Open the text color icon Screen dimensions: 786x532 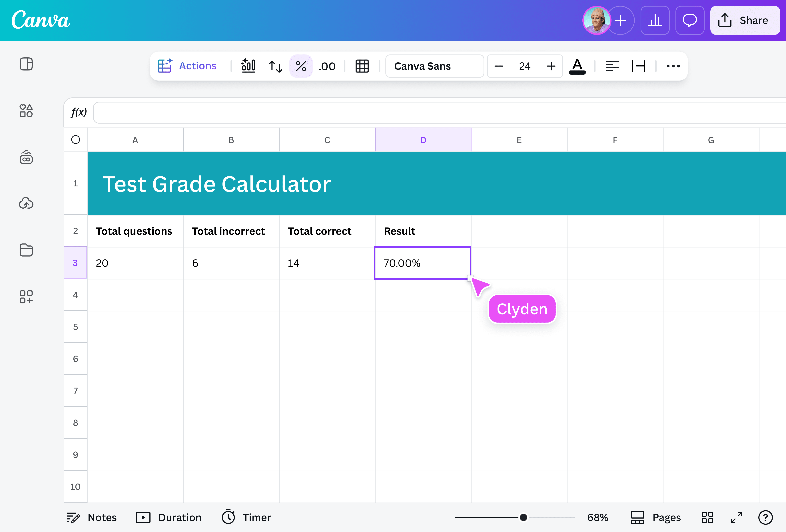(x=577, y=66)
